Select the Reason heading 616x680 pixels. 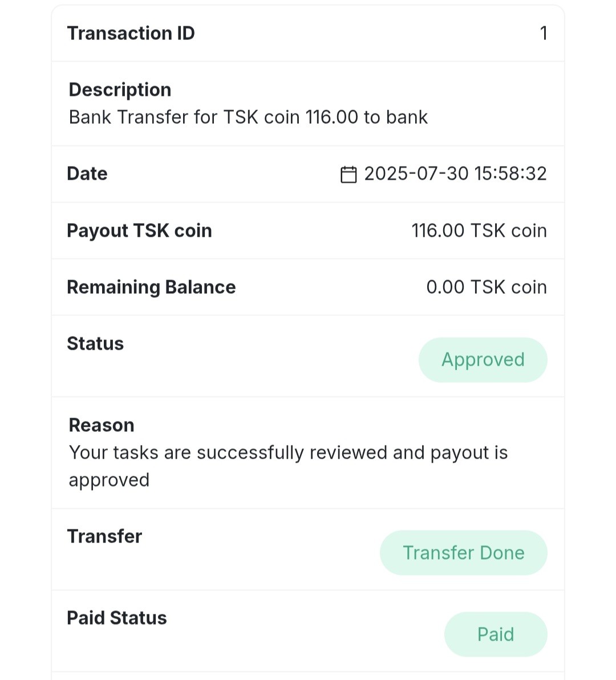pos(102,425)
